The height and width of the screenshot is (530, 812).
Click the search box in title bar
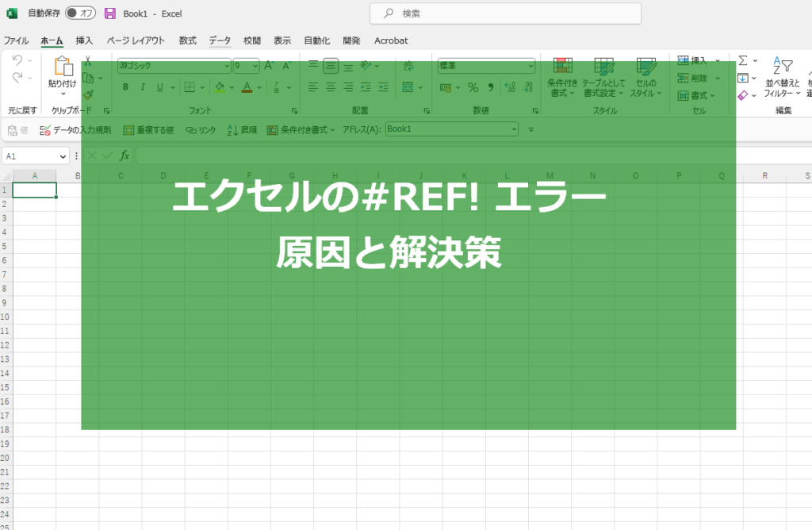pos(505,13)
